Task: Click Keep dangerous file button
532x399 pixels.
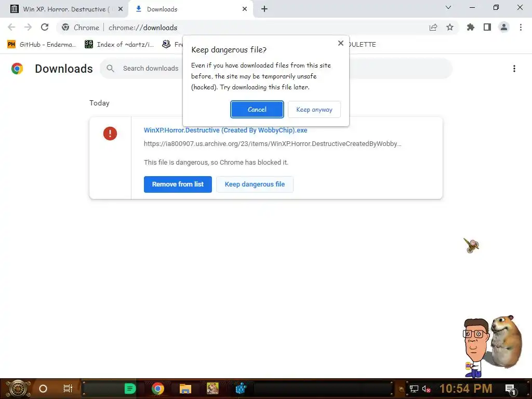Action: [255, 184]
